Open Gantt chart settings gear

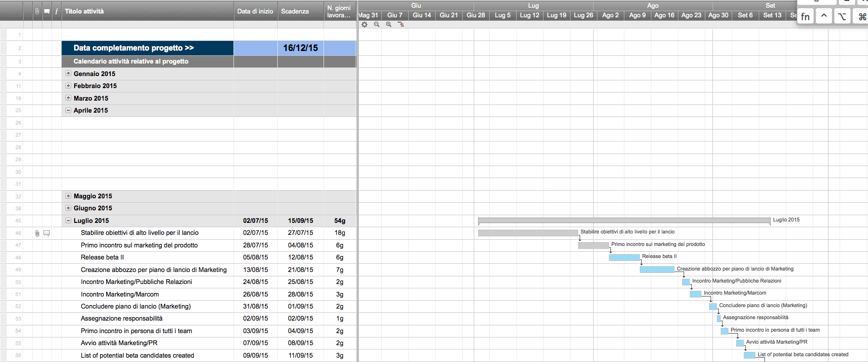click(364, 25)
